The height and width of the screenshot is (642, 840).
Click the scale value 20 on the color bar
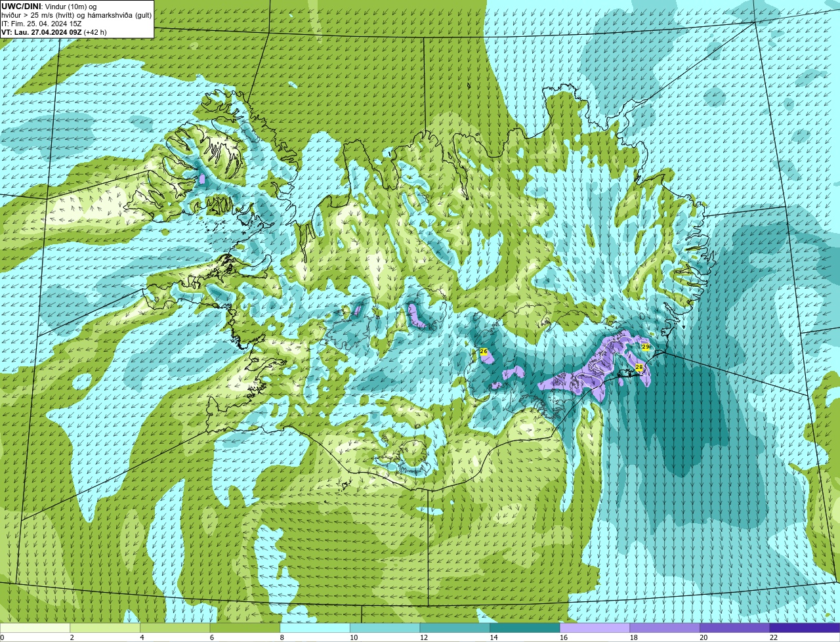[x=703, y=637]
